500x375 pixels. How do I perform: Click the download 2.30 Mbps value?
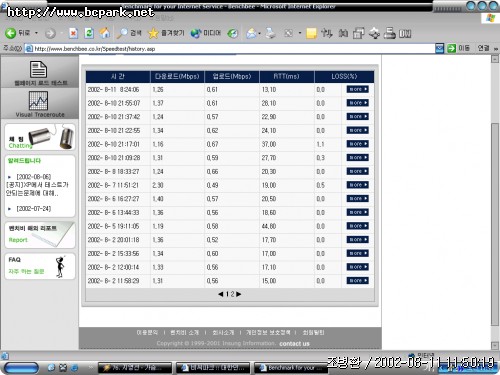[x=158, y=185]
